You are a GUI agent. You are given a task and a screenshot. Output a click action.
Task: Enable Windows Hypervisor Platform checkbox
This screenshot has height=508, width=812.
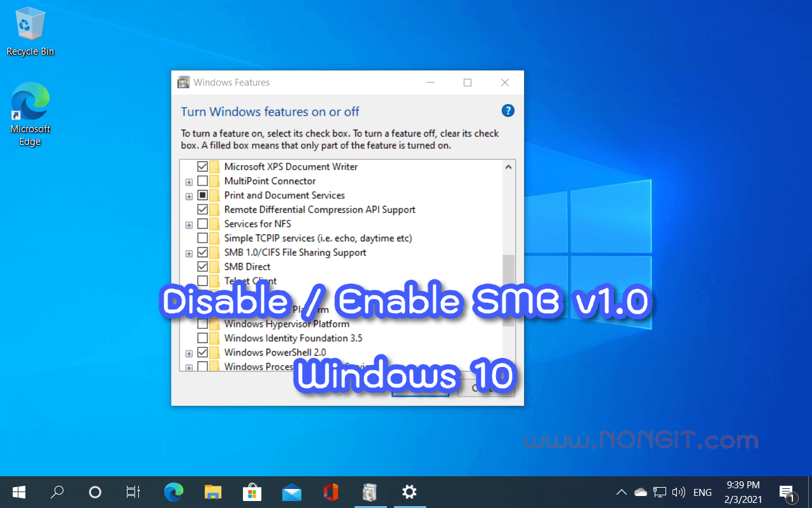point(202,324)
